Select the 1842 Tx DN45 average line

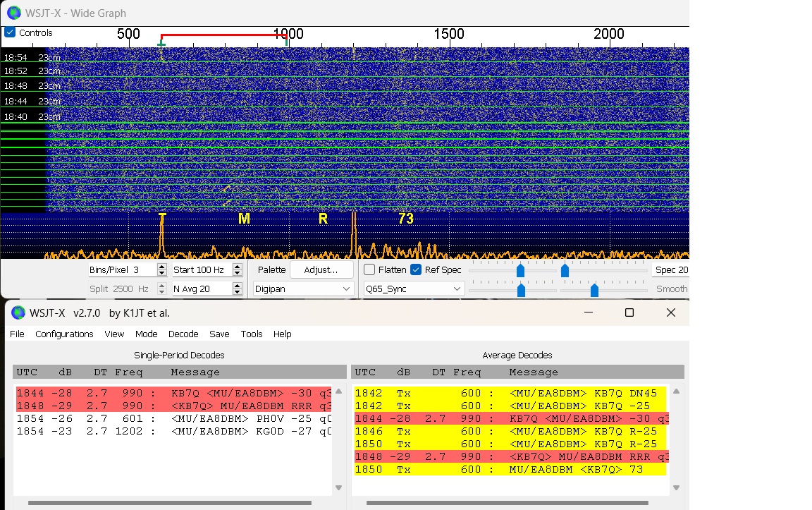[510, 393]
